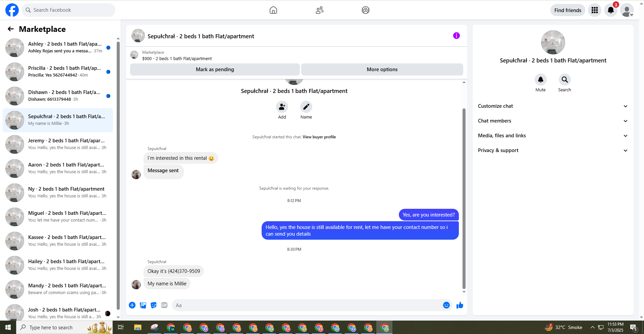Open the emoji picker in message box
The height and width of the screenshot is (334, 644).
coord(446,305)
